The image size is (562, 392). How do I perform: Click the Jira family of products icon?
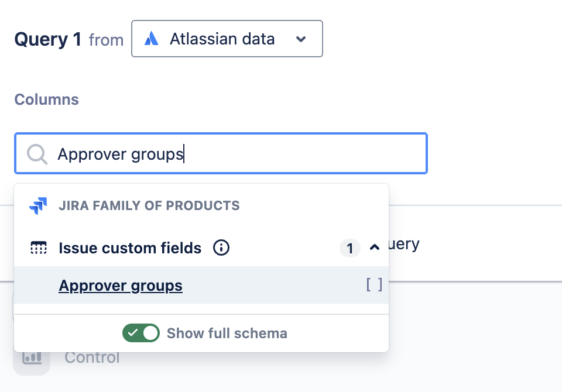[x=38, y=206]
